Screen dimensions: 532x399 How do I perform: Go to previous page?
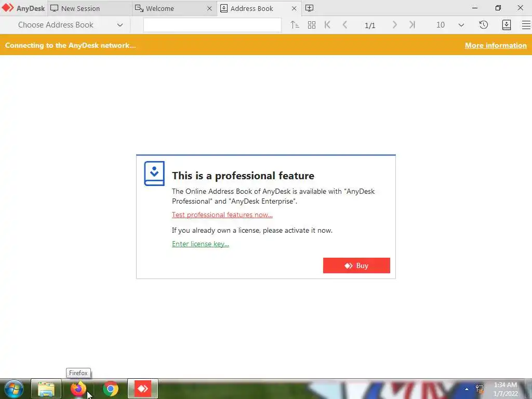pyautogui.click(x=345, y=25)
